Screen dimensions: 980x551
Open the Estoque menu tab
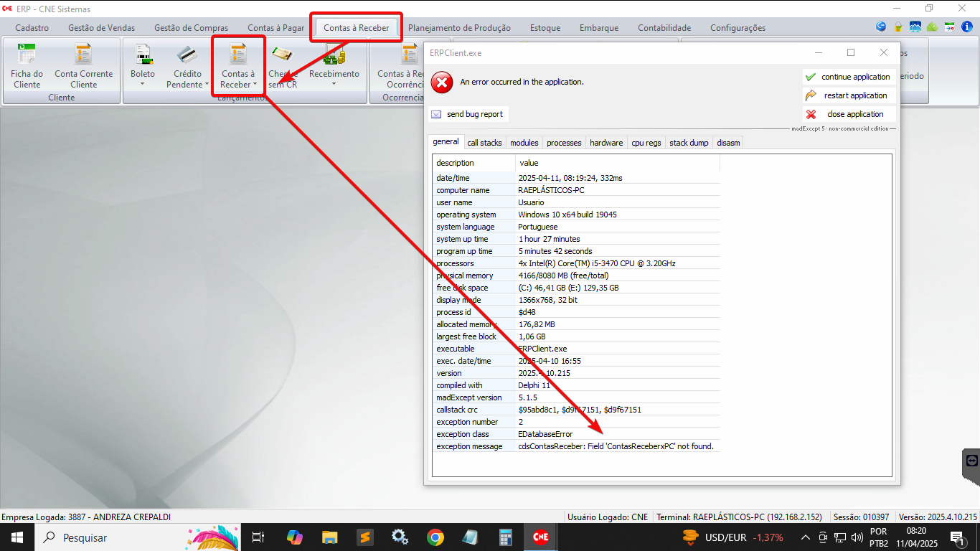click(x=545, y=28)
